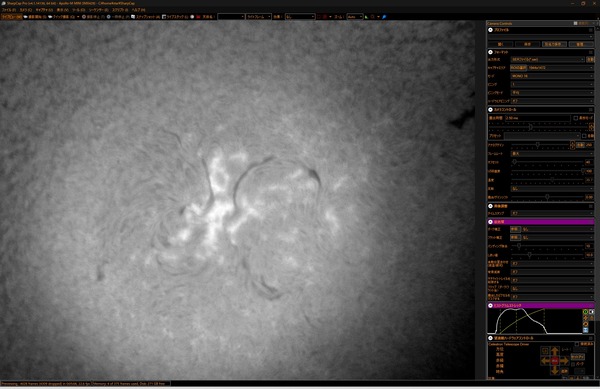The image size is (600, 389).
Task: Start capture from the toolbar
Action: (35, 17)
